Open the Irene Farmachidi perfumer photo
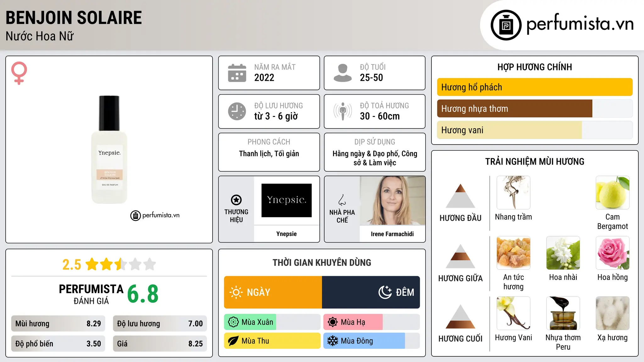The image size is (644, 362). [x=392, y=200]
